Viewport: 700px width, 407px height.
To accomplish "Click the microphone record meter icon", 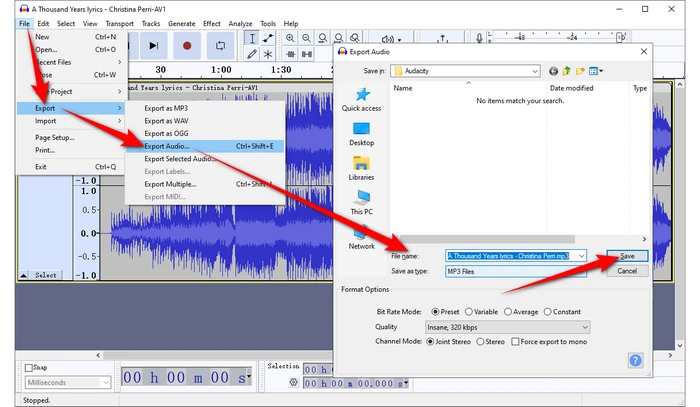I will [479, 38].
